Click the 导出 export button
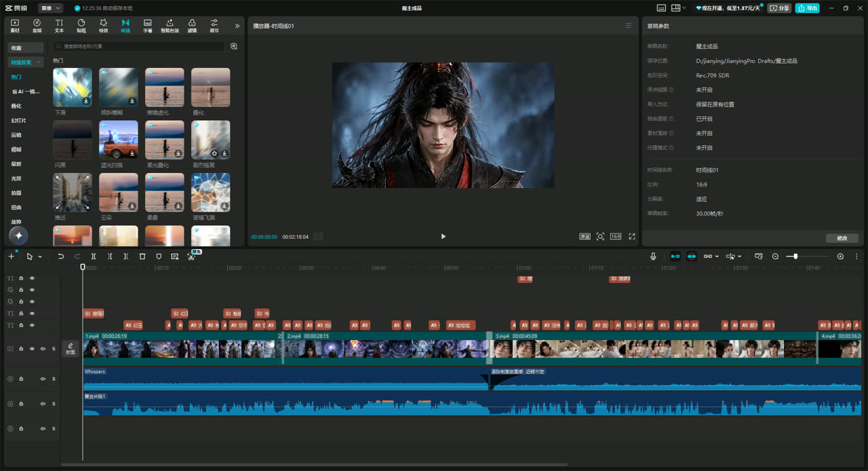 click(x=808, y=8)
